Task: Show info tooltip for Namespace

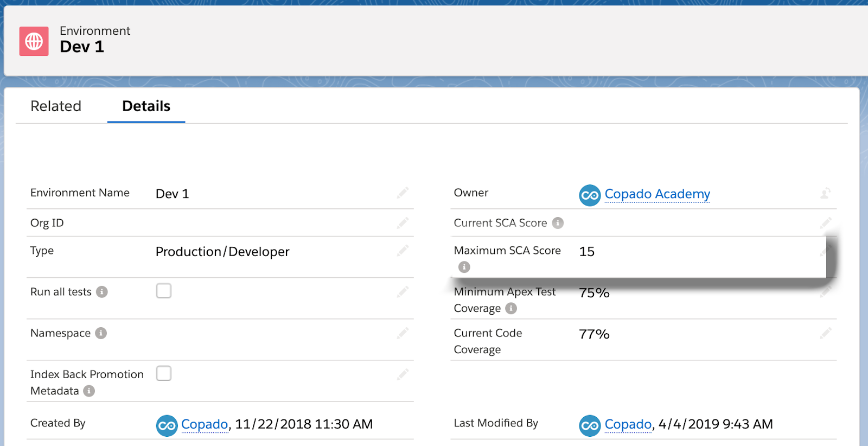Action: pos(101,333)
